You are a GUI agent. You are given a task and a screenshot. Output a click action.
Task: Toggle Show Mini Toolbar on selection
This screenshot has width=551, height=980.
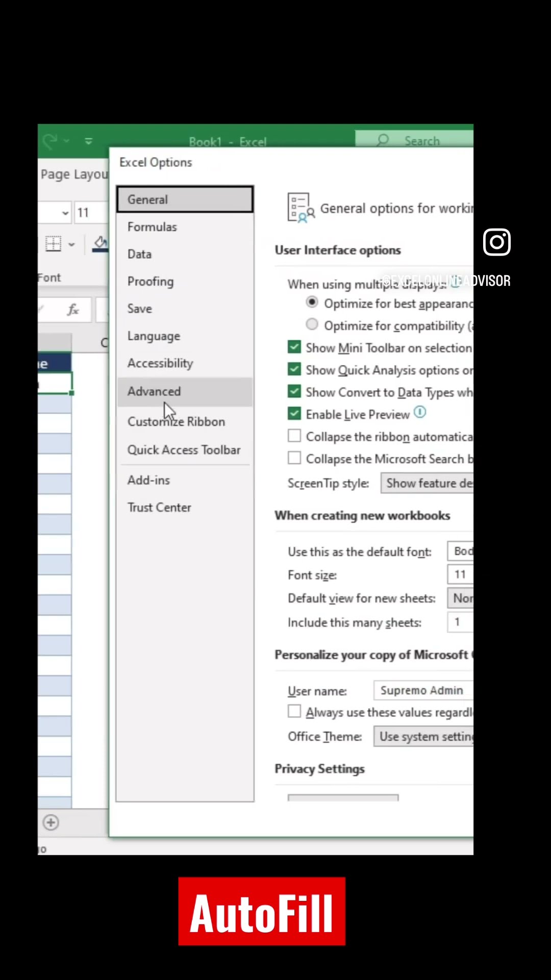(294, 347)
